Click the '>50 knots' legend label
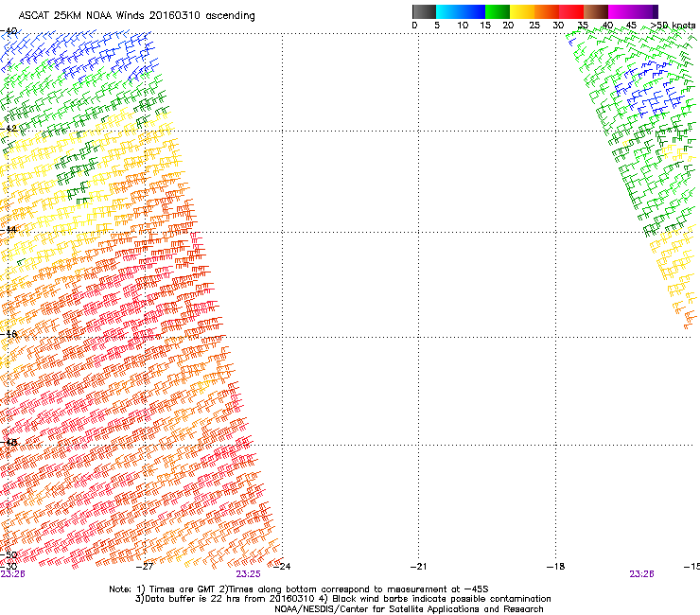Image resolution: width=700 pixels, height=615 pixels. (673, 26)
